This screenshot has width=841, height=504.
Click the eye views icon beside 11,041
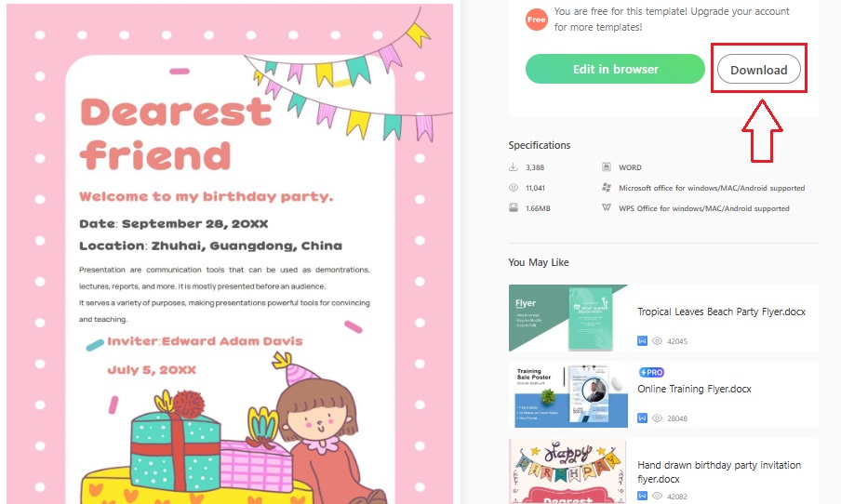(x=514, y=188)
